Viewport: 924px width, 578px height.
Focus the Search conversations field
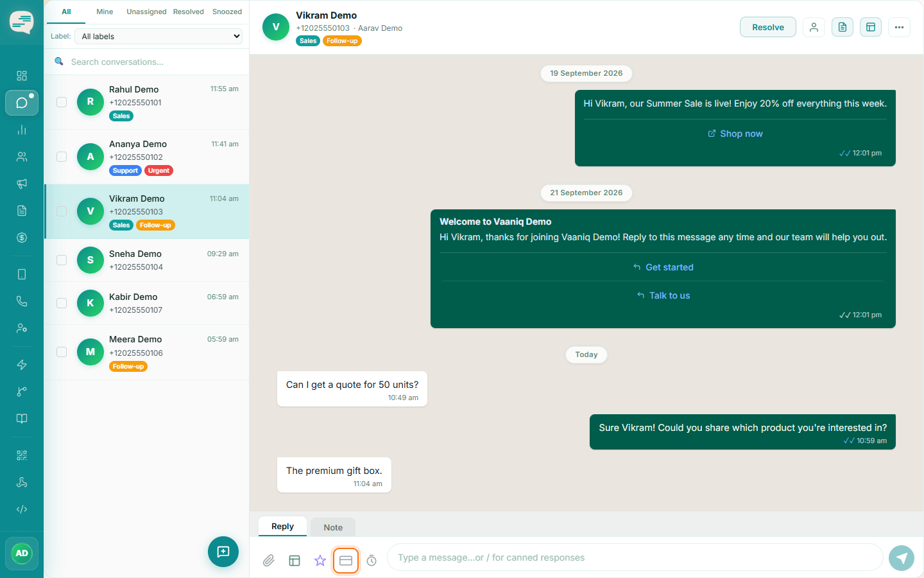(154, 62)
